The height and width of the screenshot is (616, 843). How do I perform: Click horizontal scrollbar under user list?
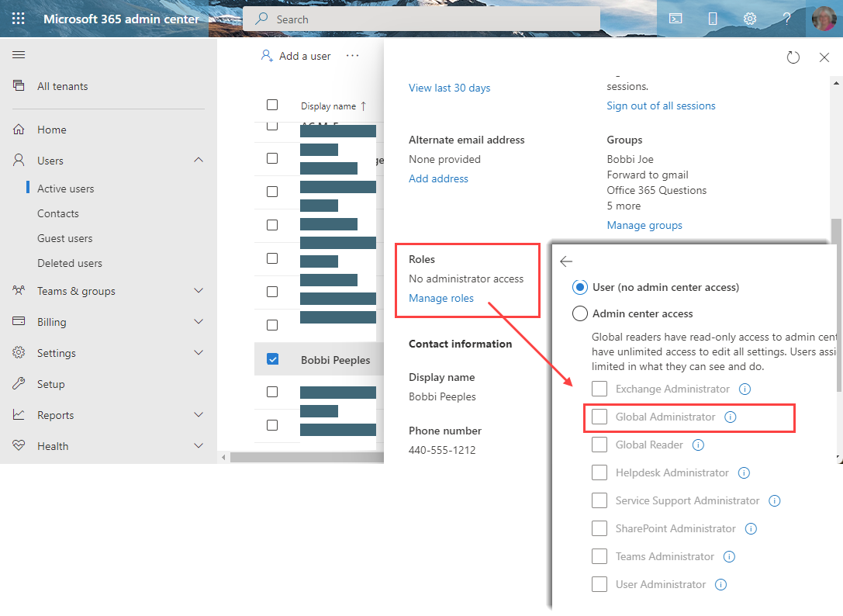[306, 457]
